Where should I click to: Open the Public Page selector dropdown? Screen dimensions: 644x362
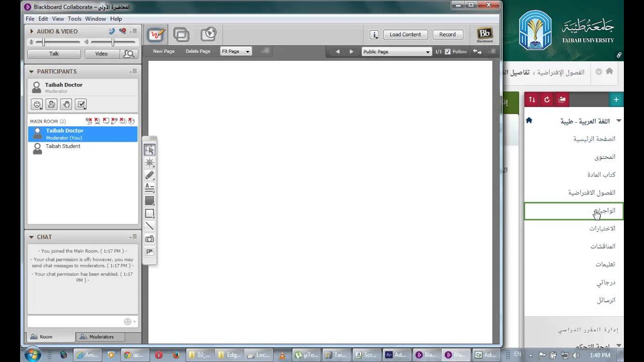396,51
